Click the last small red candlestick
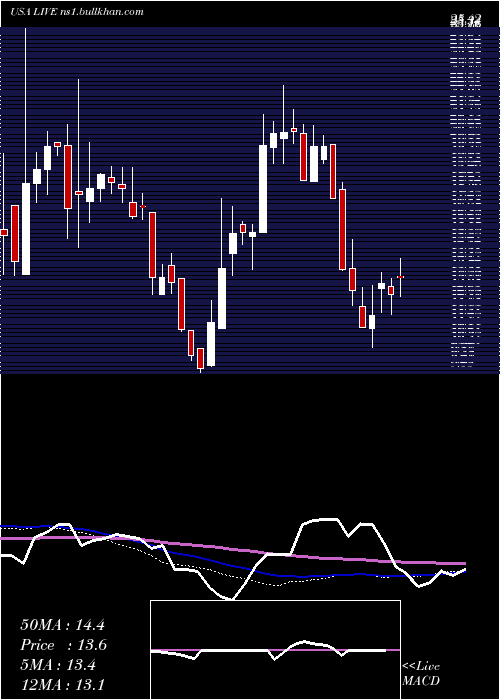 click(400, 277)
